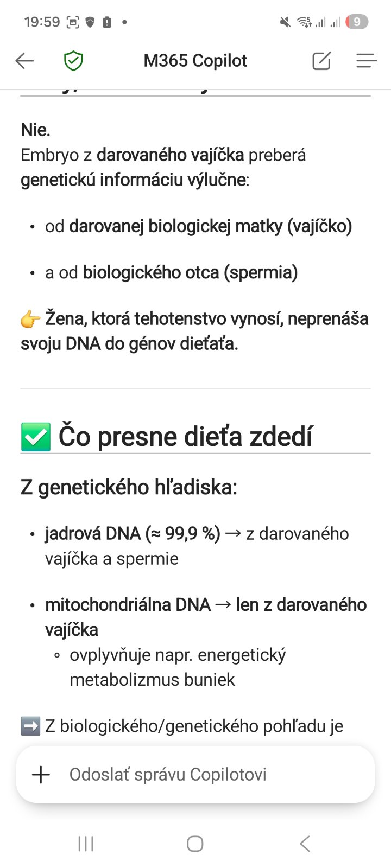Screen dimensions: 391x868
Task: Open the hamburger menu in the header
Action: tap(367, 61)
